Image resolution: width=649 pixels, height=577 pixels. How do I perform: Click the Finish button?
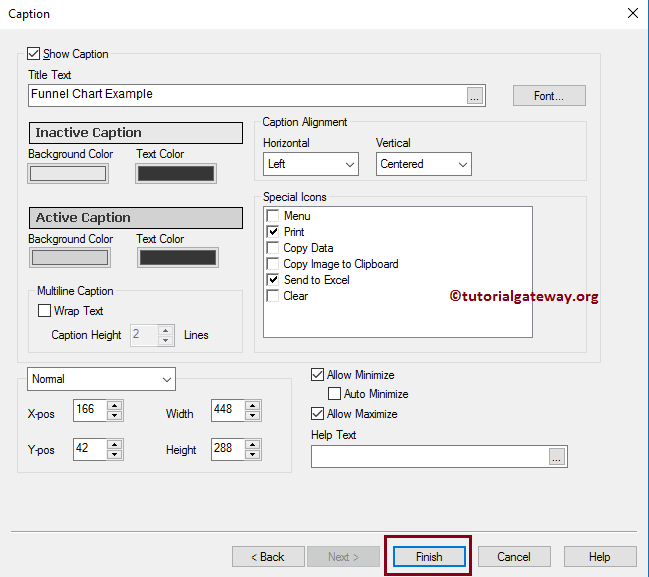(x=429, y=557)
